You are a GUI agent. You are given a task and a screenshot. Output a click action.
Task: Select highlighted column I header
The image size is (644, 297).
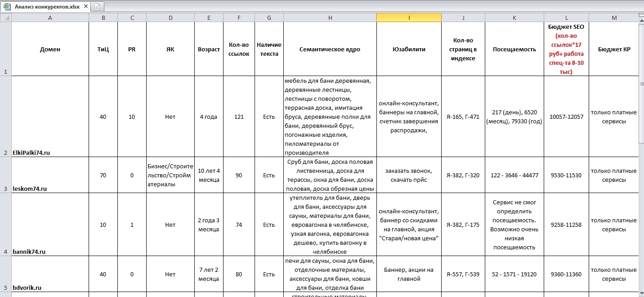point(409,18)
